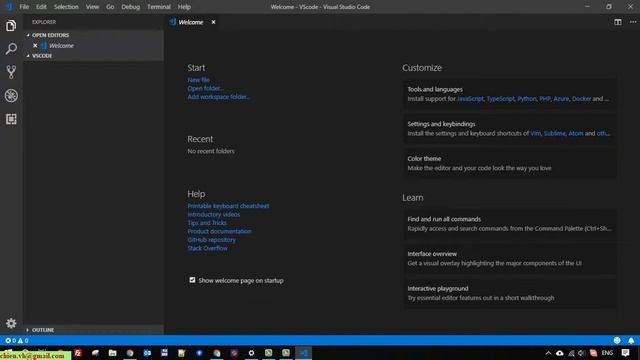Open the Edit menu

click(41, 7)
